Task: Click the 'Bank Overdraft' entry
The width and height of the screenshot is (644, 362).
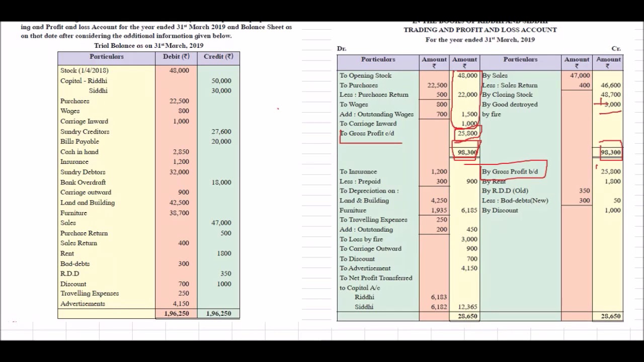Action: click(83, 183)
